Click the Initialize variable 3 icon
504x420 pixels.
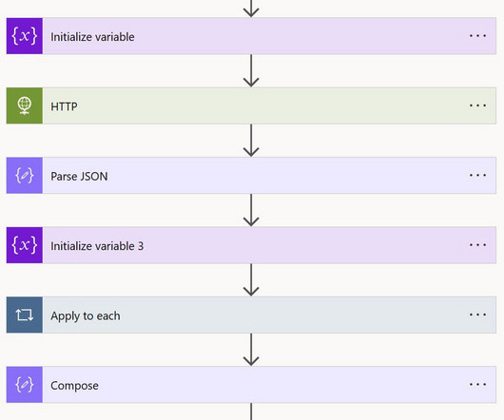pyautogui.click(x=25, y=245)
